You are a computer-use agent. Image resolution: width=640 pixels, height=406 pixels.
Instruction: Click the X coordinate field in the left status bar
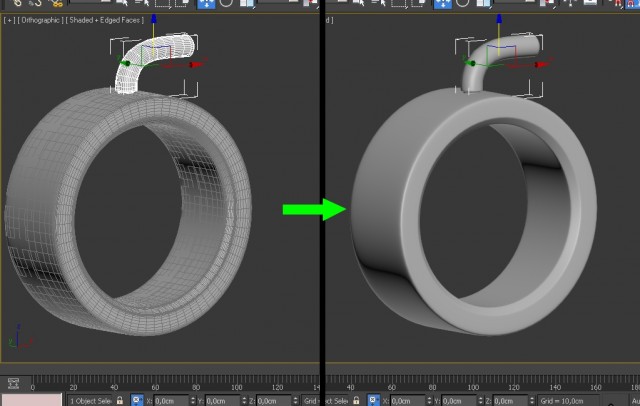171,401
